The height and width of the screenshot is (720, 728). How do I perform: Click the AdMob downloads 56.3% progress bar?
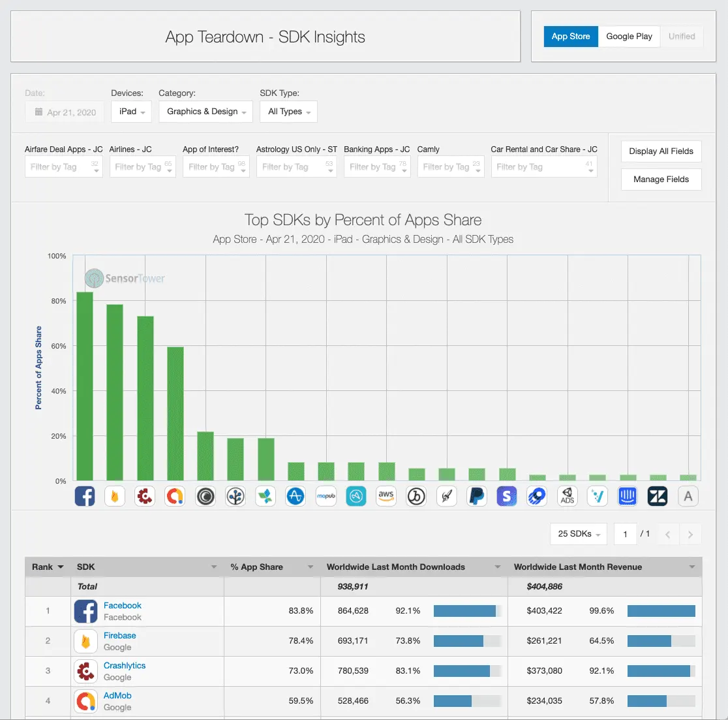tap(468, 702)
